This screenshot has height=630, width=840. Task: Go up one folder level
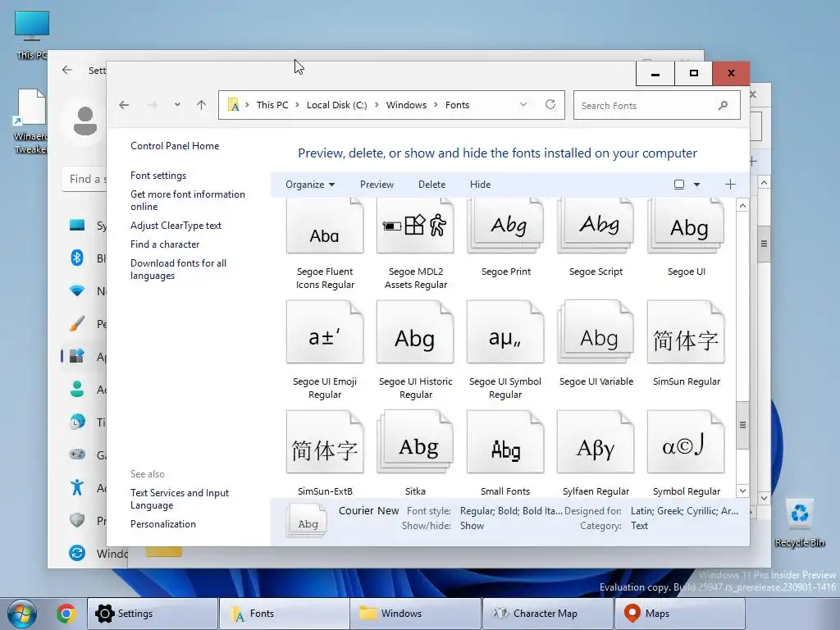tap(202, 105)
